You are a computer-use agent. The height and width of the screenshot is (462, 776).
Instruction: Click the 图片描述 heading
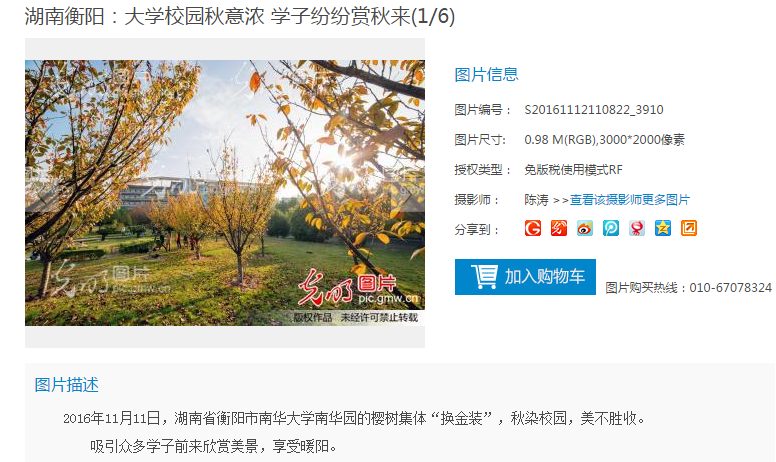click(x=66, y=384)
